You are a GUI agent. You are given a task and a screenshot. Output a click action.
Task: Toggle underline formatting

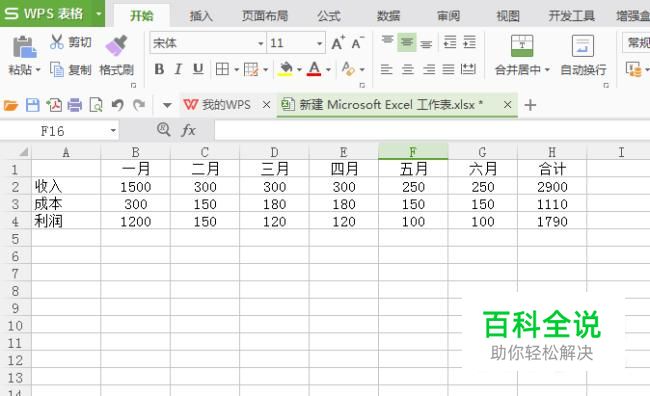[x=198, y=69]
